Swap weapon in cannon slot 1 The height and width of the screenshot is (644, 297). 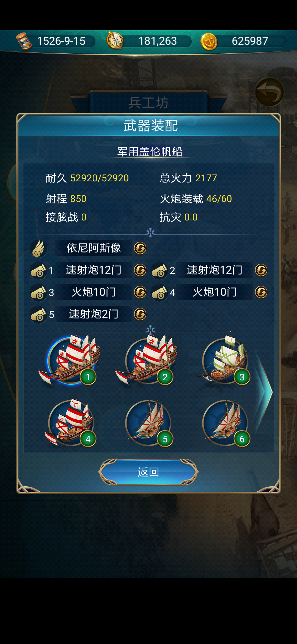(x=140, y=270)
